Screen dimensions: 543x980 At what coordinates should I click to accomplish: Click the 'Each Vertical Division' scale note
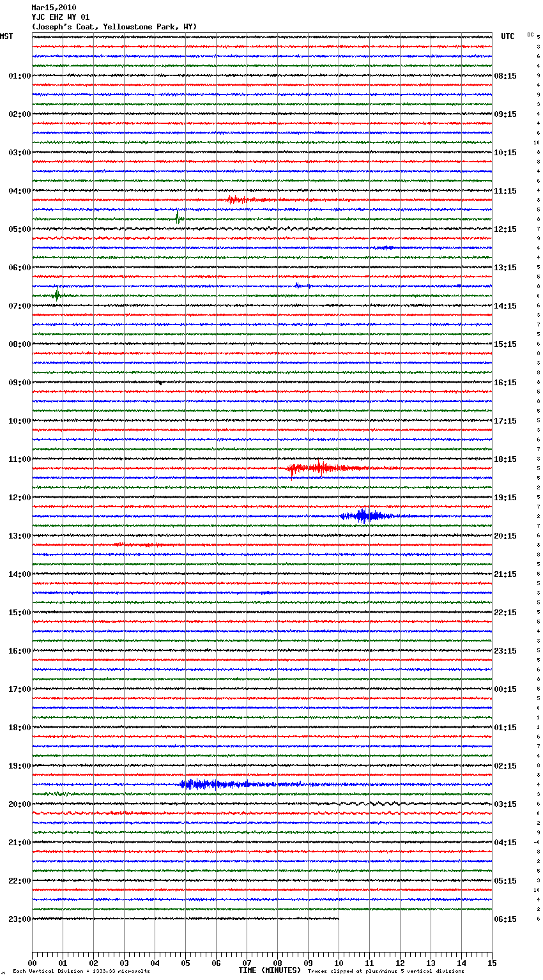tap(81, 971)
